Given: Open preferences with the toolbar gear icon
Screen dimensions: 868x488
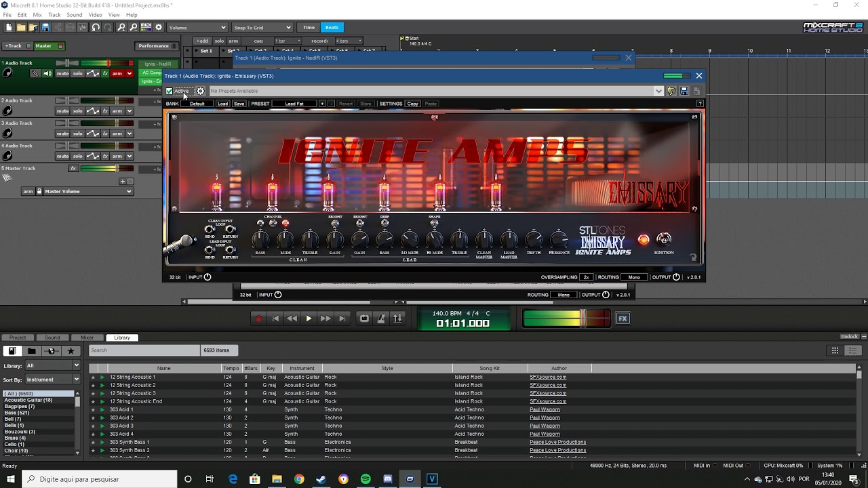Looking at the screenshot, I should (159, 27).
